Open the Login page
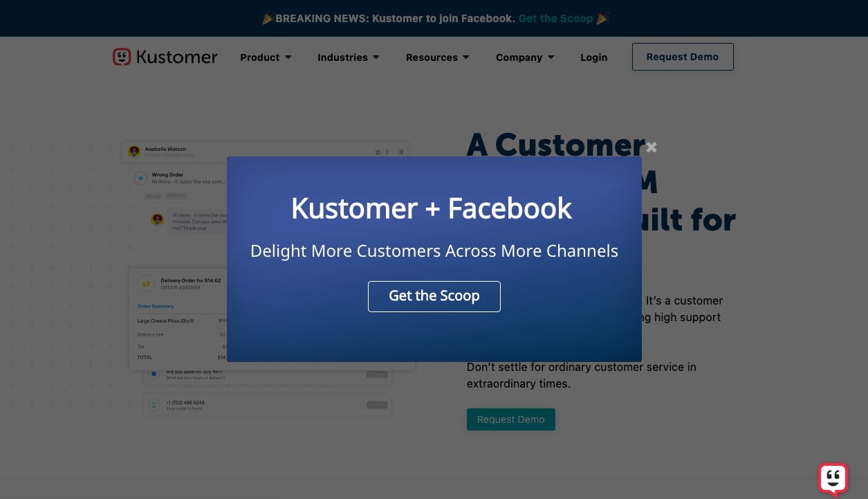The width and height of the screenshot is (868, 499). pos(593,57)
